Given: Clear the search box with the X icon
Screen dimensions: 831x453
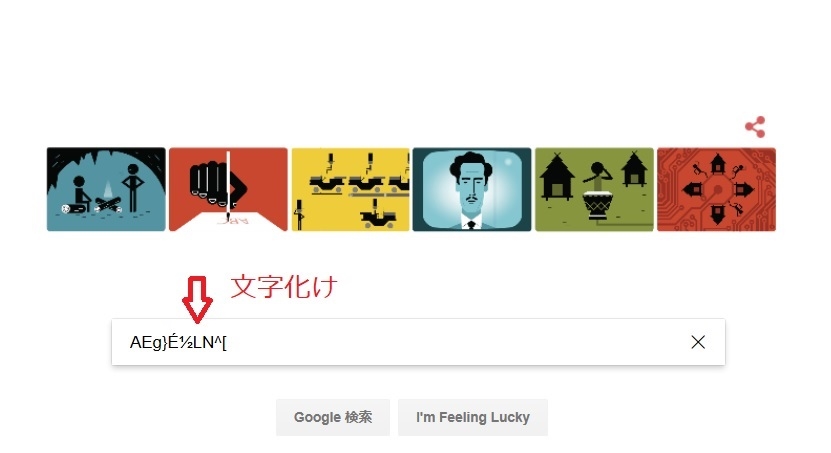Looking at the screenshot, I should tap(698, 342).
